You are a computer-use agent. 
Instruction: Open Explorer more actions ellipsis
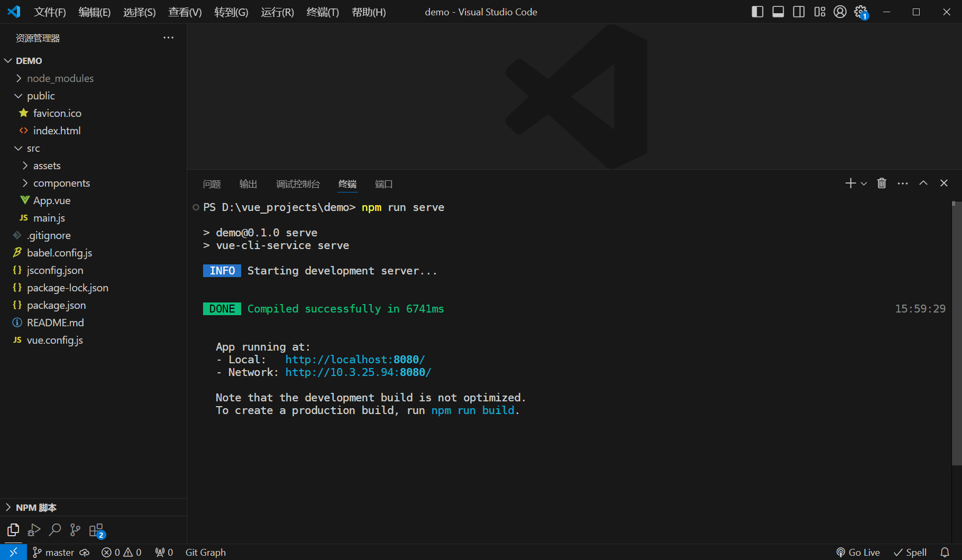(168, 38)
